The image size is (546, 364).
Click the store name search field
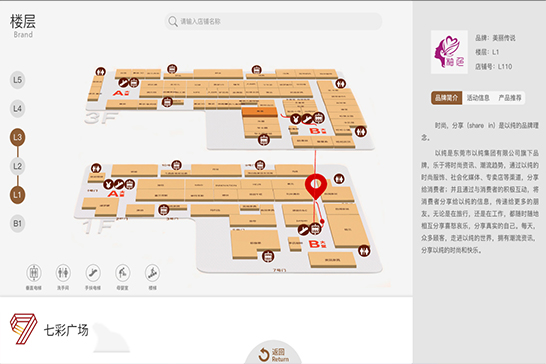[273, 22]
